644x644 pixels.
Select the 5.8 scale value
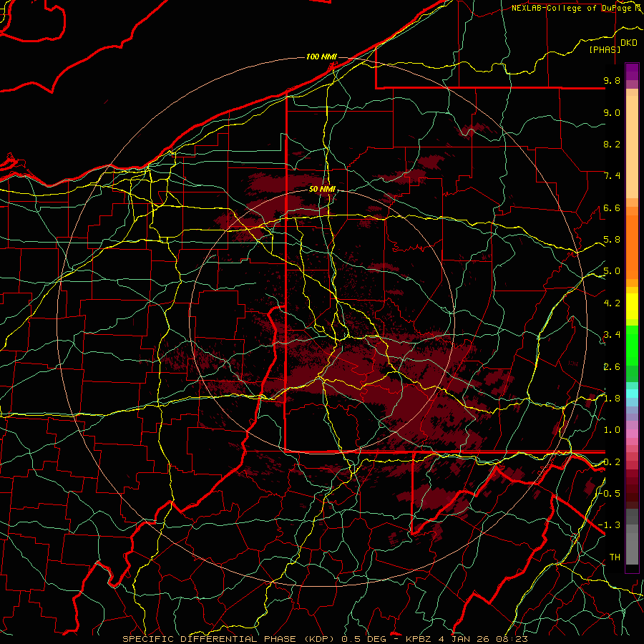[x=612, y=240]
